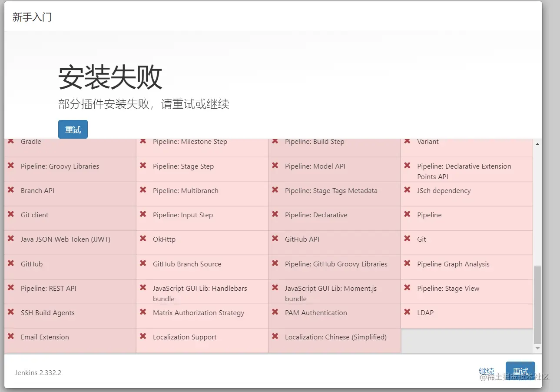Click the scrollbar down arrow of plugin list
Screen dimensions: 560x392
[537, 348]
